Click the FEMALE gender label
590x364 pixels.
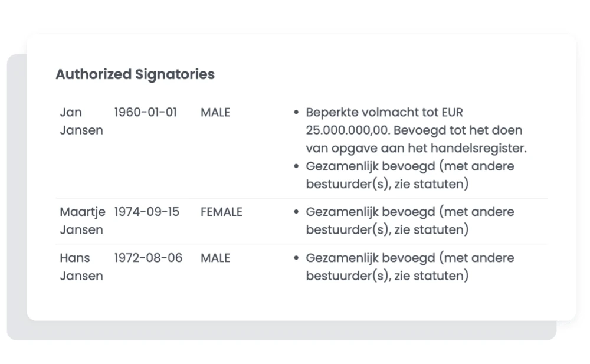click(x=221, y=212)
